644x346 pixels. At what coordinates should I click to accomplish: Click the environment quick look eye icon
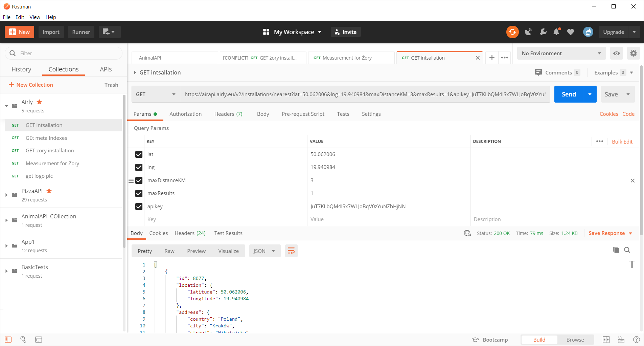coord(617,53)
